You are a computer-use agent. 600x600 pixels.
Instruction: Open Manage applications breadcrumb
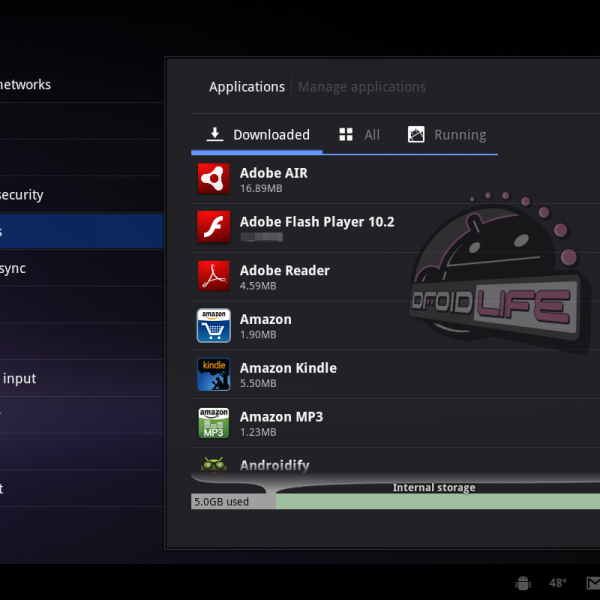361,87
